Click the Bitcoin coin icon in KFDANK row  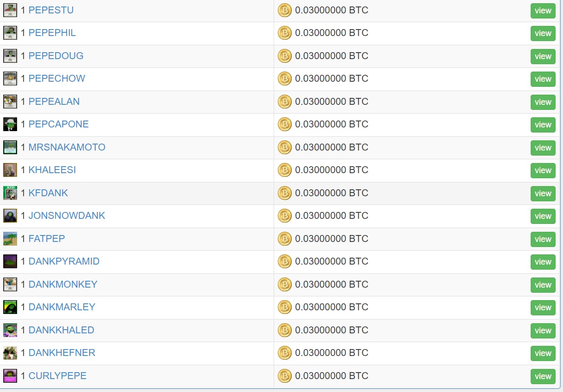(285, 193)
